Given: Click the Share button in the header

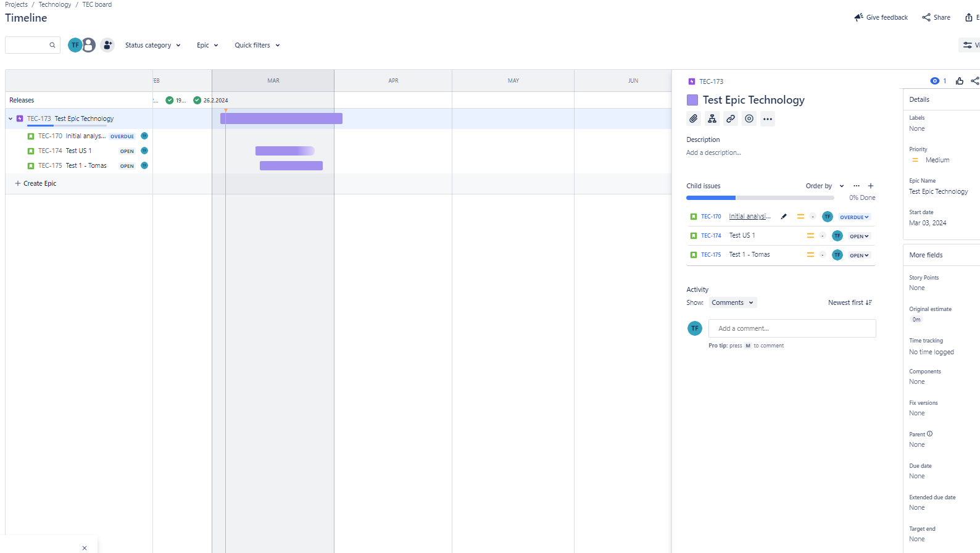Looking at the screenshot, I should (x=936, y=17).
